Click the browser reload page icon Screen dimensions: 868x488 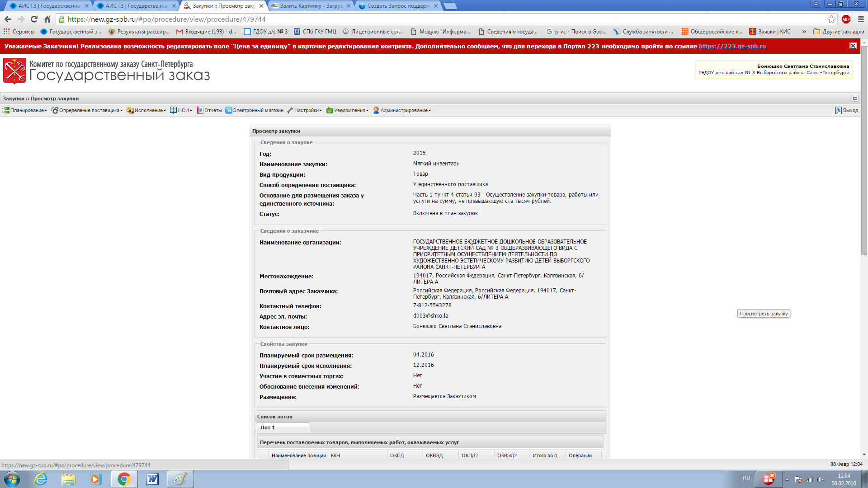tap(34, 19)
